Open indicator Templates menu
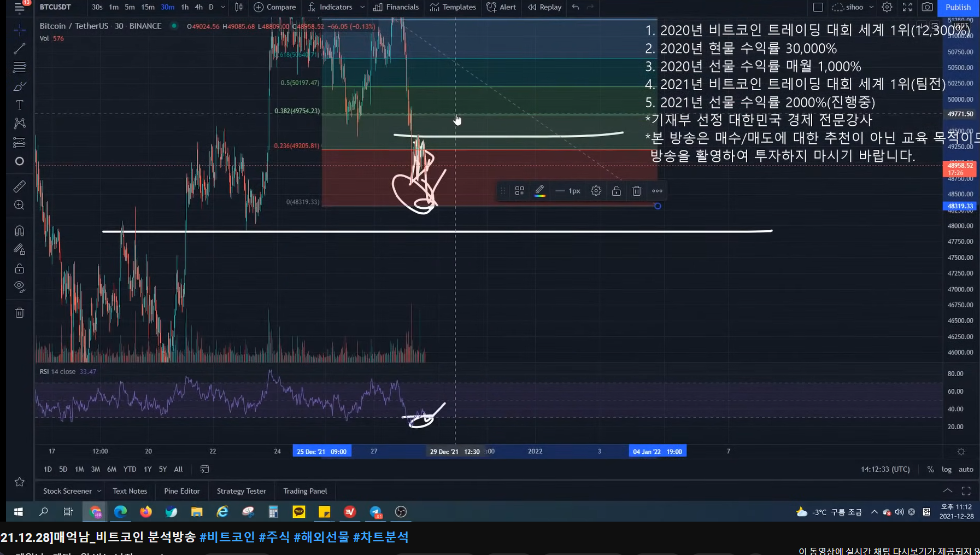This screenshot has width=980, height=555. [x=453, y=7]
